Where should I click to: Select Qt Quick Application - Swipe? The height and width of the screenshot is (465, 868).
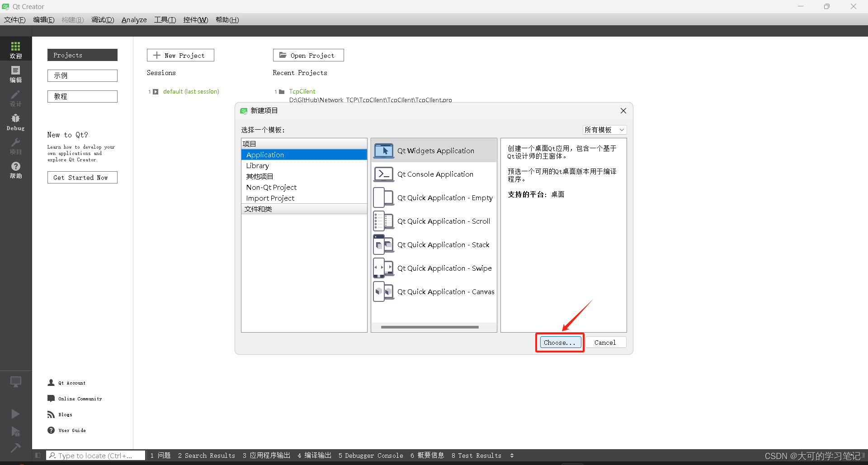[x=434, y=268]
